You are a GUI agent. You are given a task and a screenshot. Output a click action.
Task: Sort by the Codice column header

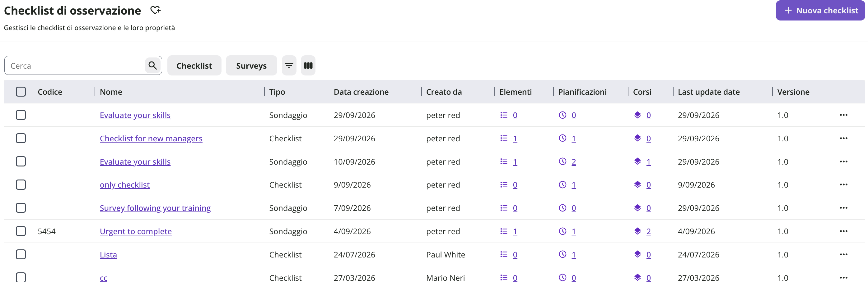50,92
